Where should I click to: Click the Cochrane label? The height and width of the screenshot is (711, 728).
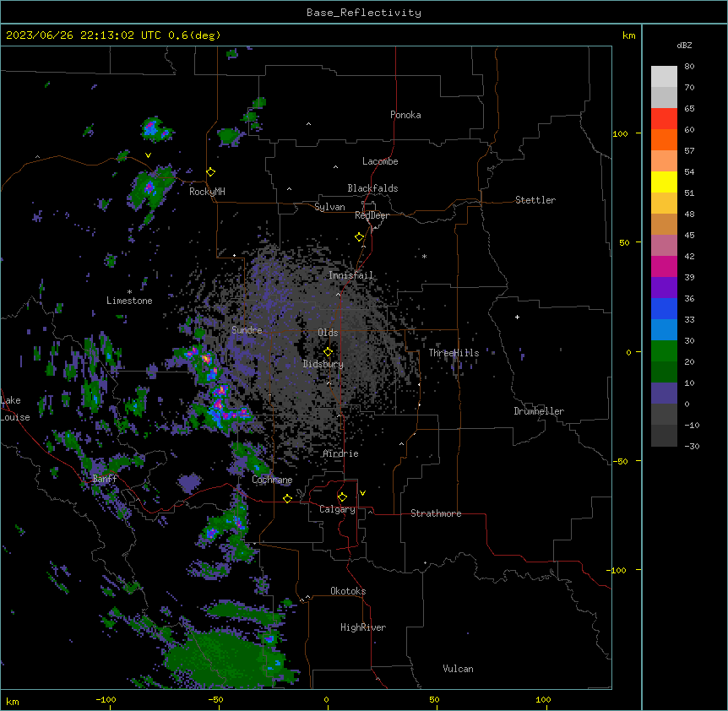(272, 480)
